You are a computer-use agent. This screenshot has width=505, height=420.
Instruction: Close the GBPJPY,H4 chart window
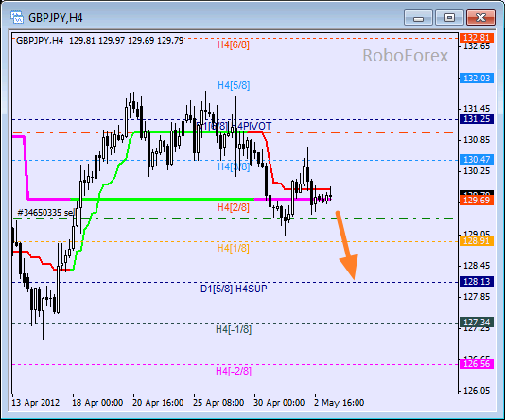point(480,17)
